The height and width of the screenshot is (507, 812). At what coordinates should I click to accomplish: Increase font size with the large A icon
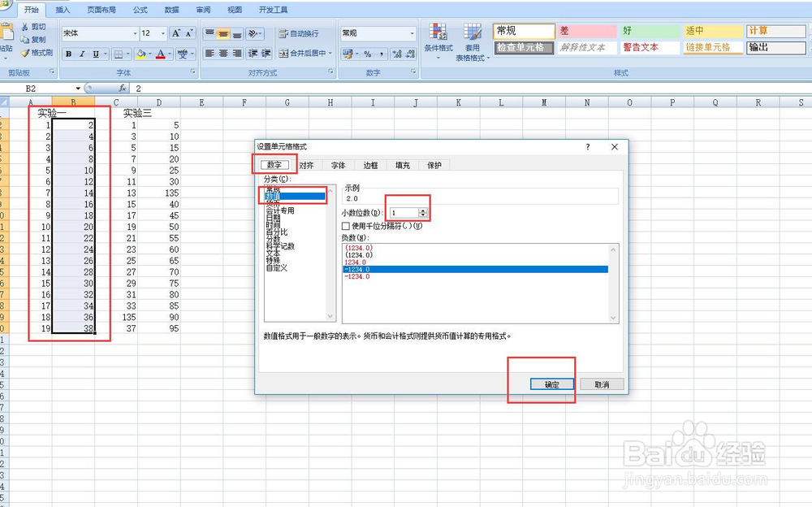[176, 33]
